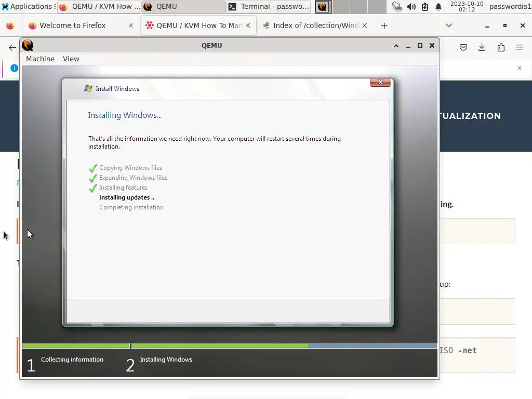Click Copying Windows files step
Viewport: 532px width, 399px height.
click(x=130, y=168)
